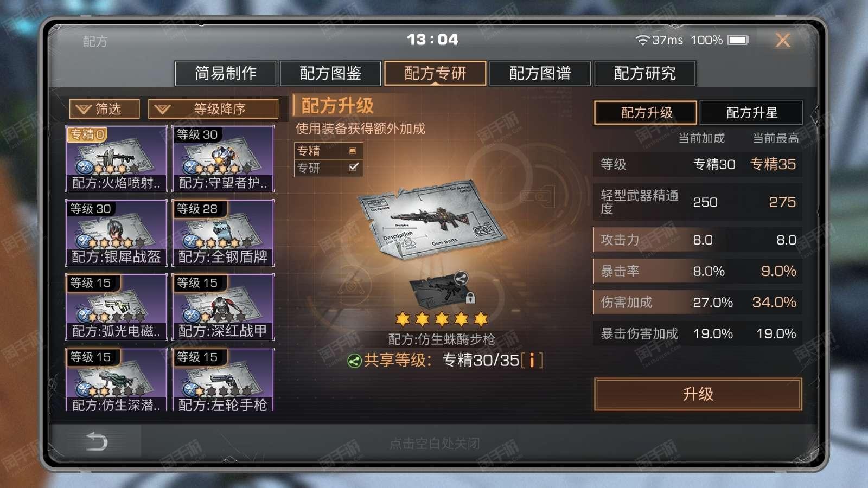Viewport: 868px width, 488px height.
Task: Select the 配方:银犀战盔 recipe card
Action: coord(116,233)
